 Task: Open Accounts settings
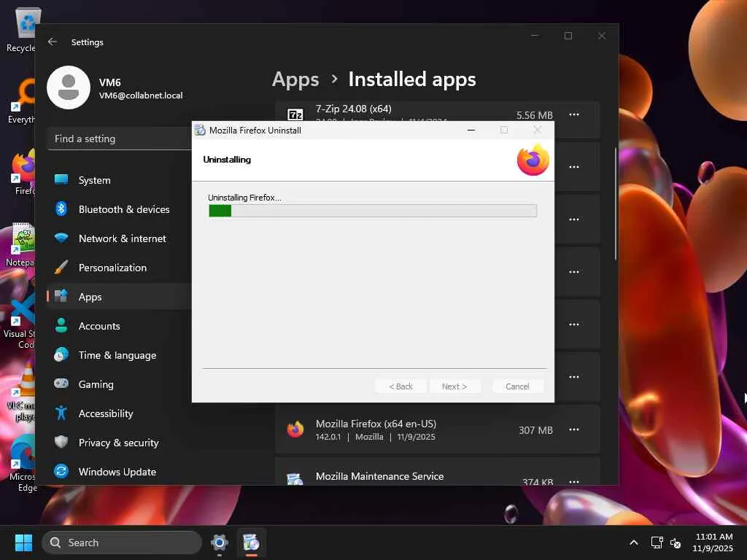click(x=119, y=326)
